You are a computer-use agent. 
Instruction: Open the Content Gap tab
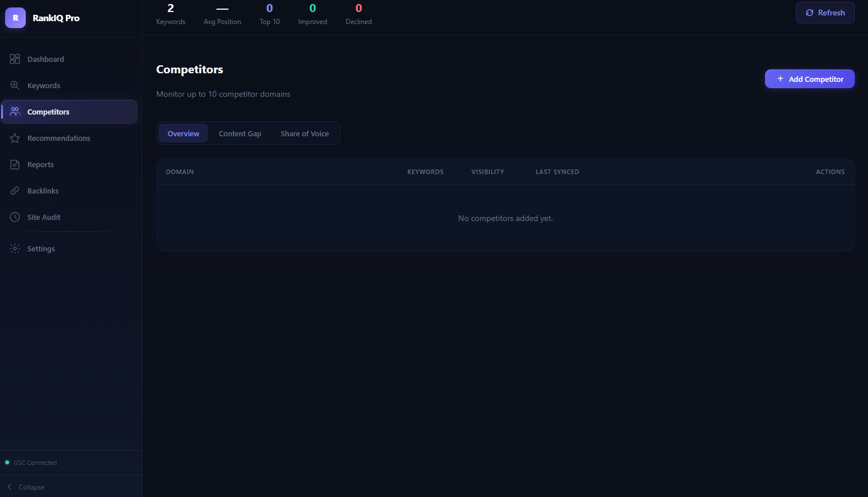point(240,133)
